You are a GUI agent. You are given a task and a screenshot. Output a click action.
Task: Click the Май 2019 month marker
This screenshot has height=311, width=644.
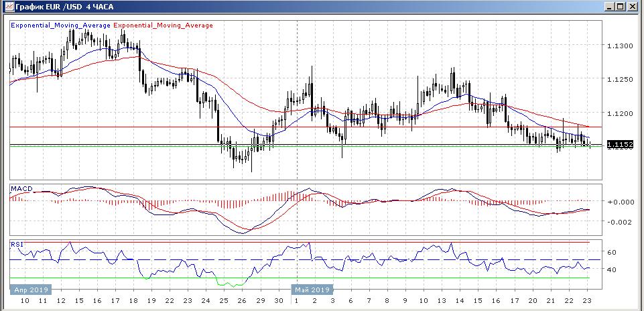coord(311,290)
